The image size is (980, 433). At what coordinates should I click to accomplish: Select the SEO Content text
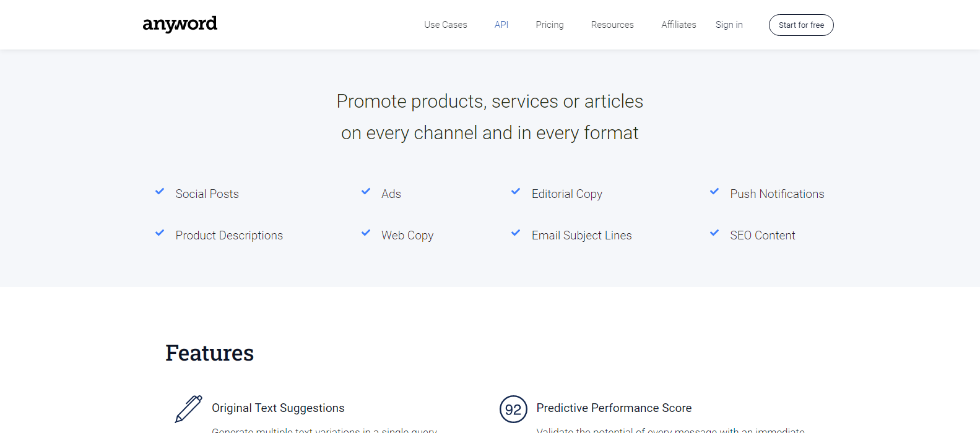pos(763,236)
